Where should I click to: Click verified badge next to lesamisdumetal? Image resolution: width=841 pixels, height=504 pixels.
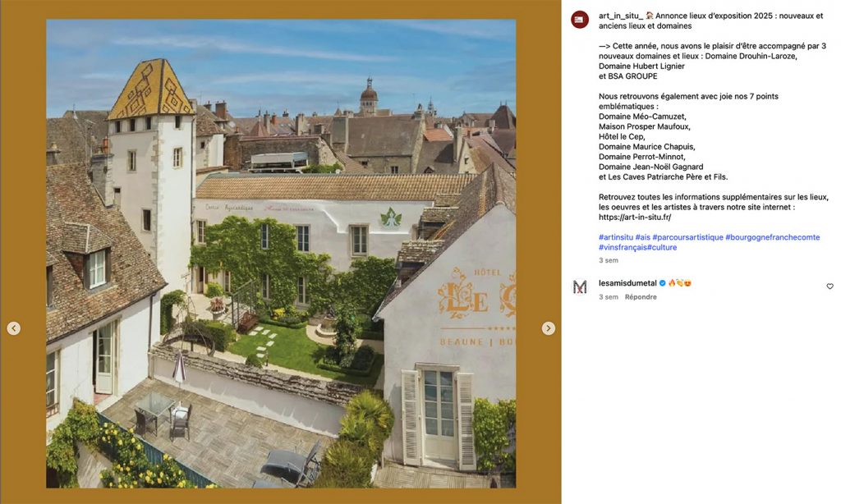663,283
